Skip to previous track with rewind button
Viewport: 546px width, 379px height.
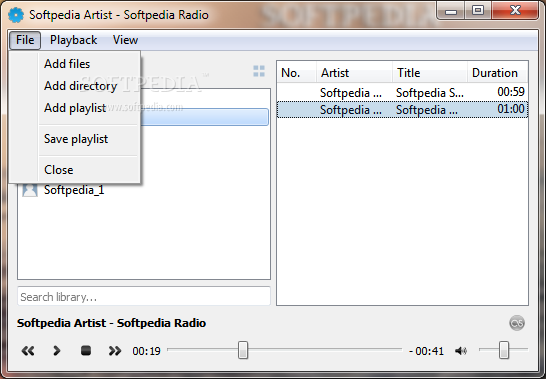tap(28, 350)
